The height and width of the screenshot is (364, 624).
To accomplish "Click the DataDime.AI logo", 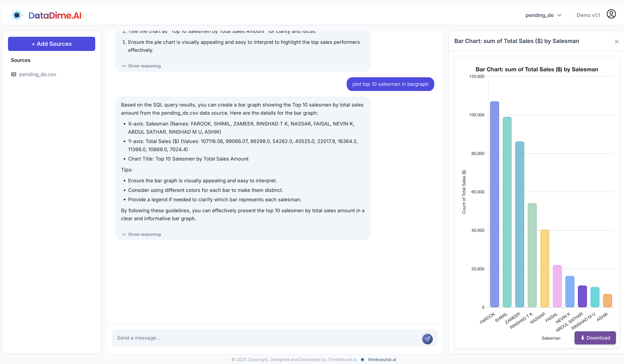I will click(x=46, y=15).
